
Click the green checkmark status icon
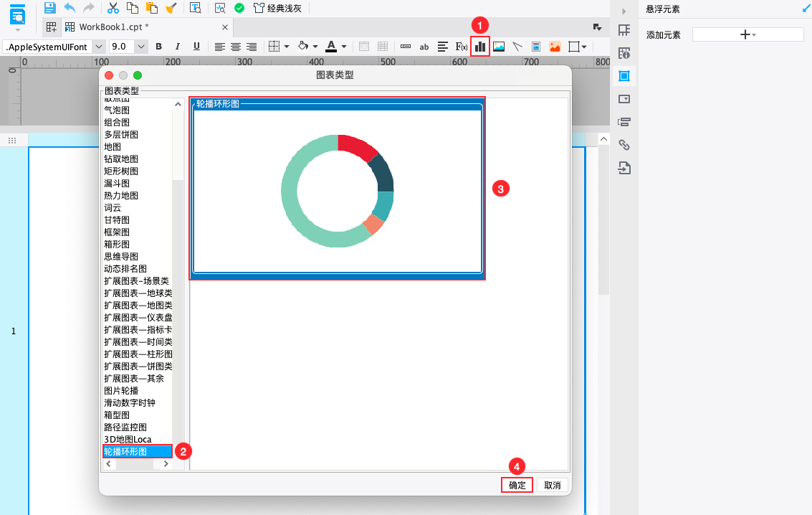click(239, 8)
